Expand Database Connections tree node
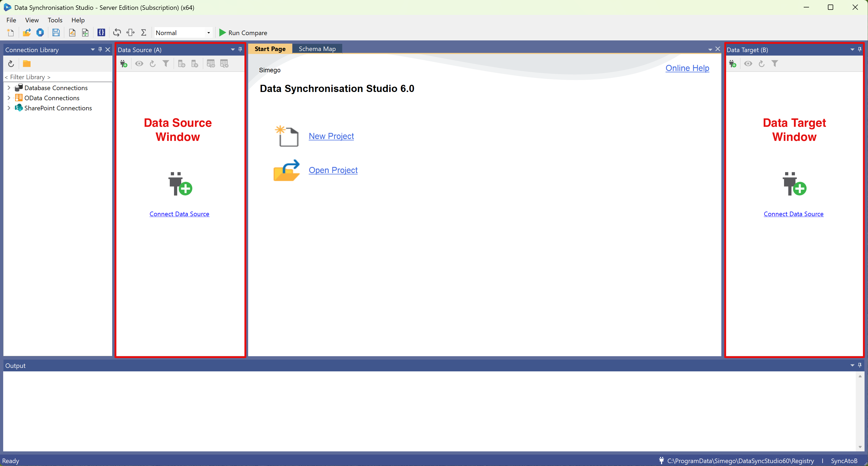The height and width of the screenshot is (466, 868). click(x=9, y=88)
